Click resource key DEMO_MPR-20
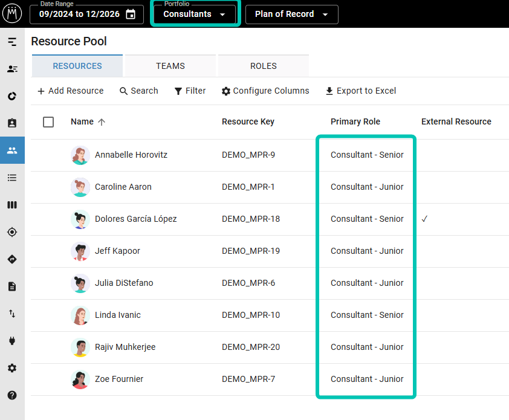Screen dimensions: 509x420 251,347
